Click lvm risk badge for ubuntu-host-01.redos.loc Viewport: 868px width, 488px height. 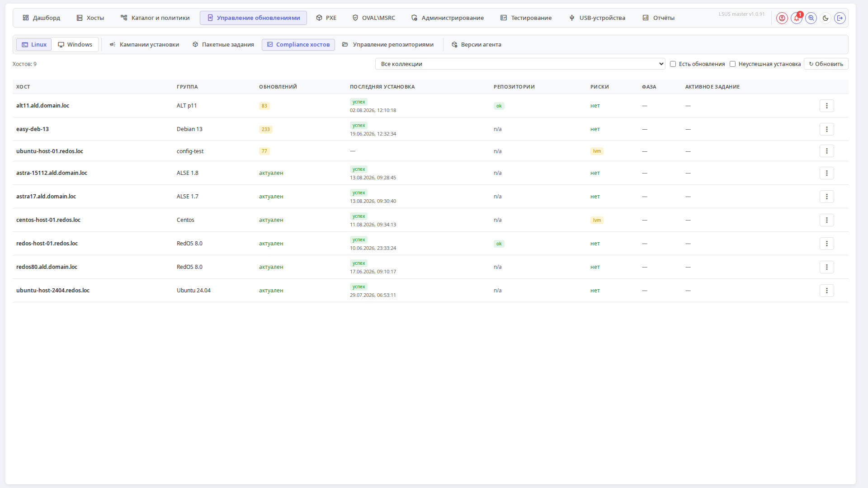(597, 151)
